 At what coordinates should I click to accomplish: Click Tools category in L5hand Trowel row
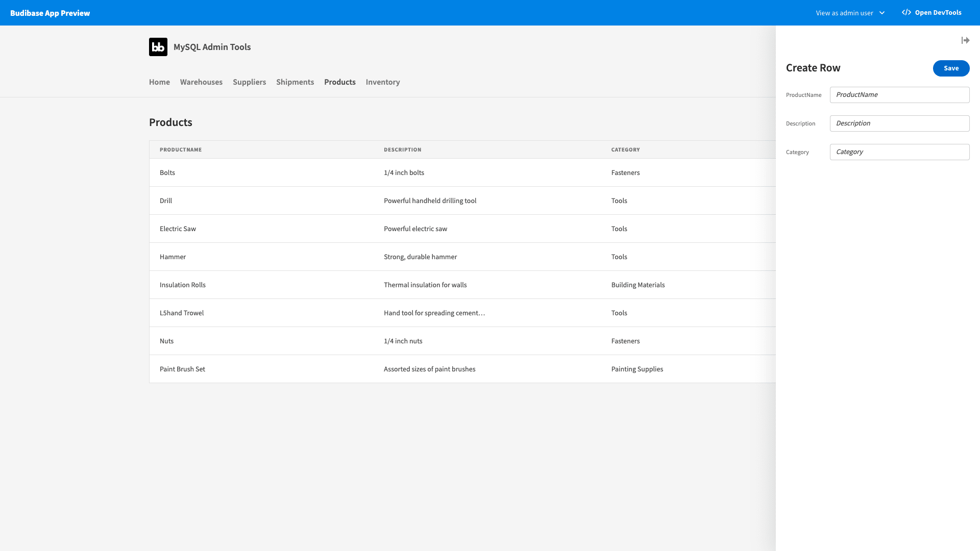619,313
